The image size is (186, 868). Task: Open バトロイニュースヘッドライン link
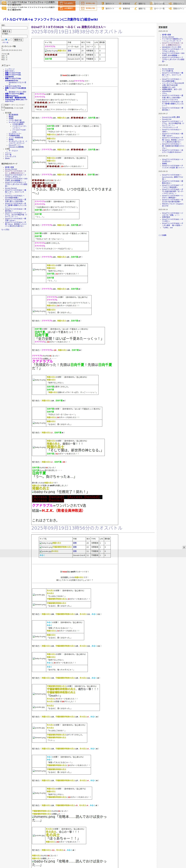pos(19,127)
